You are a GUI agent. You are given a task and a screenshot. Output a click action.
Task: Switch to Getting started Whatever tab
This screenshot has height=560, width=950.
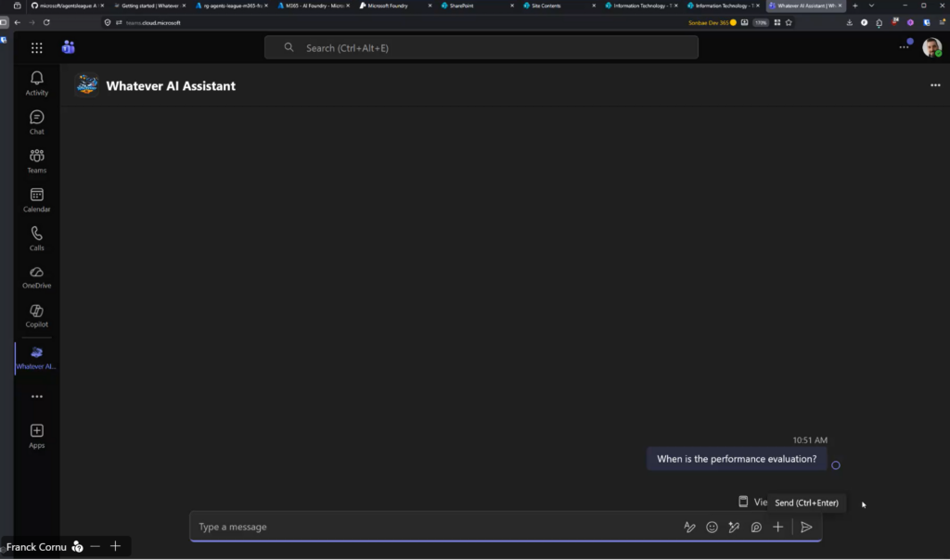(x=149, y=6)
